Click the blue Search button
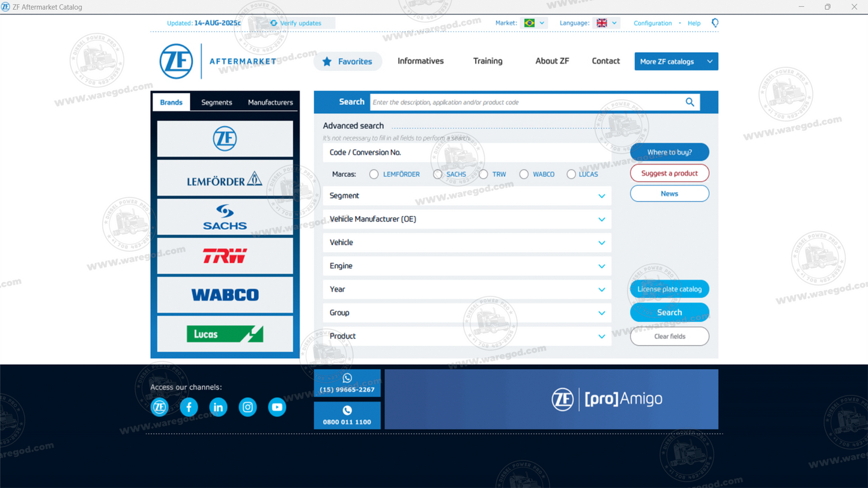This screenshot has height=488, width=868. click(669, 312)
